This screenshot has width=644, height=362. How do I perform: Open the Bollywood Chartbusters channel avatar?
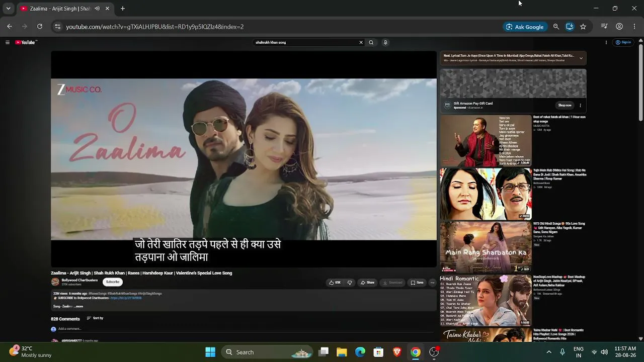point(55,282)
